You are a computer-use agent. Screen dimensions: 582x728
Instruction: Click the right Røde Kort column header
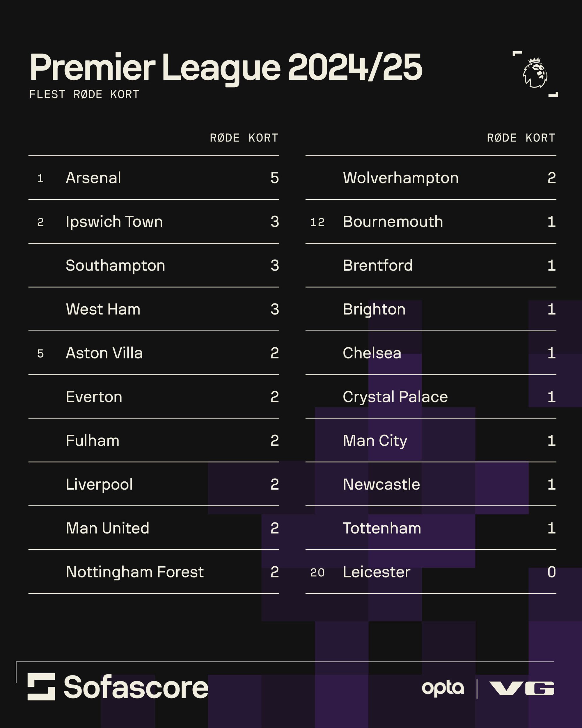(x=521, y=138)
